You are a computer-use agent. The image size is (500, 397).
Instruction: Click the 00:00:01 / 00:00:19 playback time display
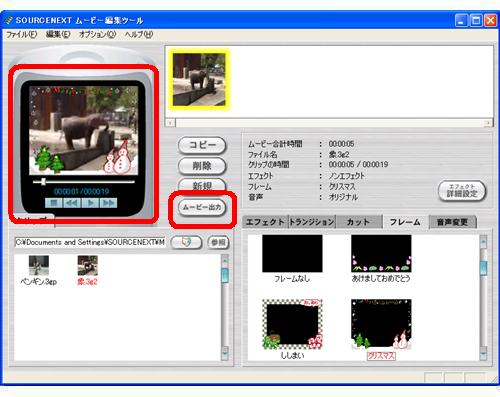tap(82, 192)
